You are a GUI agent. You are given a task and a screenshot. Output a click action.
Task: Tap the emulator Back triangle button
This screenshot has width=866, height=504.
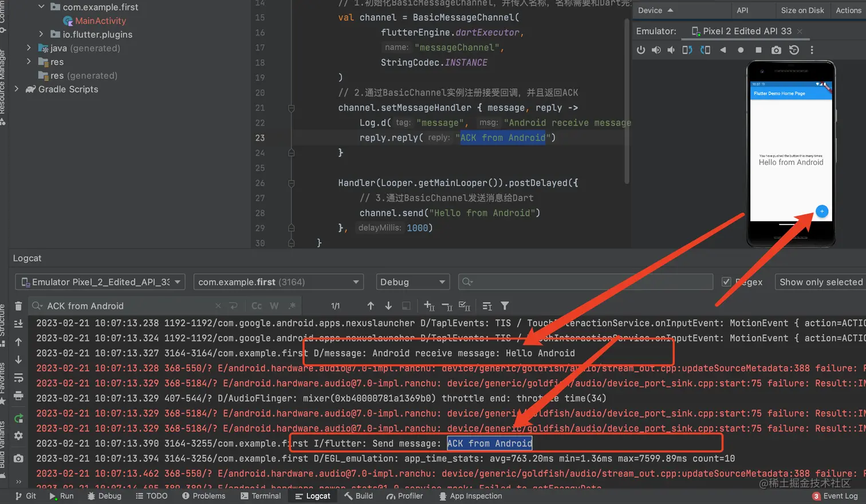(x=723, y=50)
